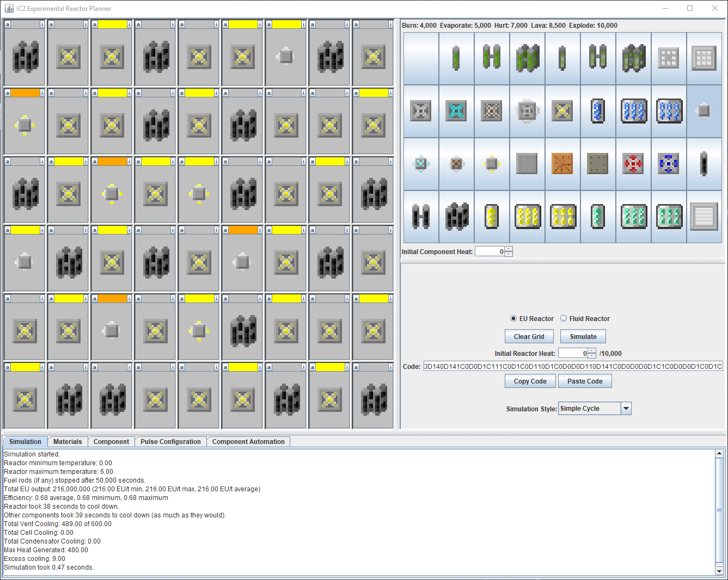Click the Initial Reactor Heat value field
The width and height of the screenshot is (728, 580).
tap(573, 353)
